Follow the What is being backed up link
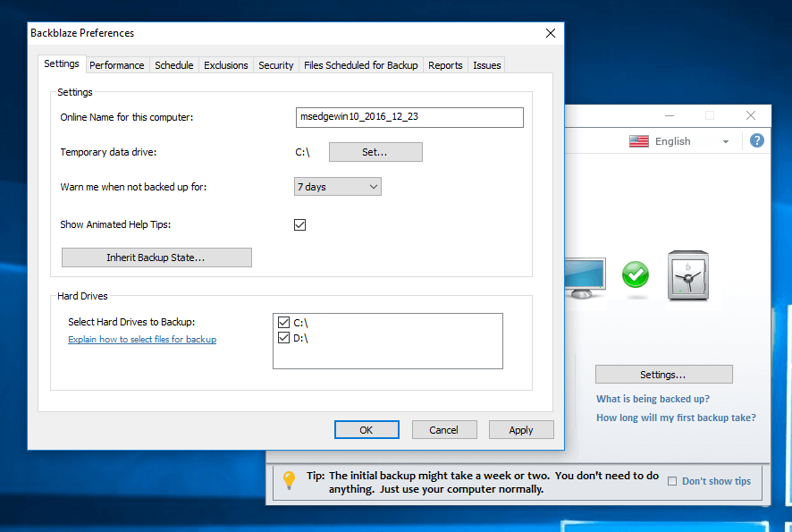This screenshot has height=532, width=792. point(653,400)
